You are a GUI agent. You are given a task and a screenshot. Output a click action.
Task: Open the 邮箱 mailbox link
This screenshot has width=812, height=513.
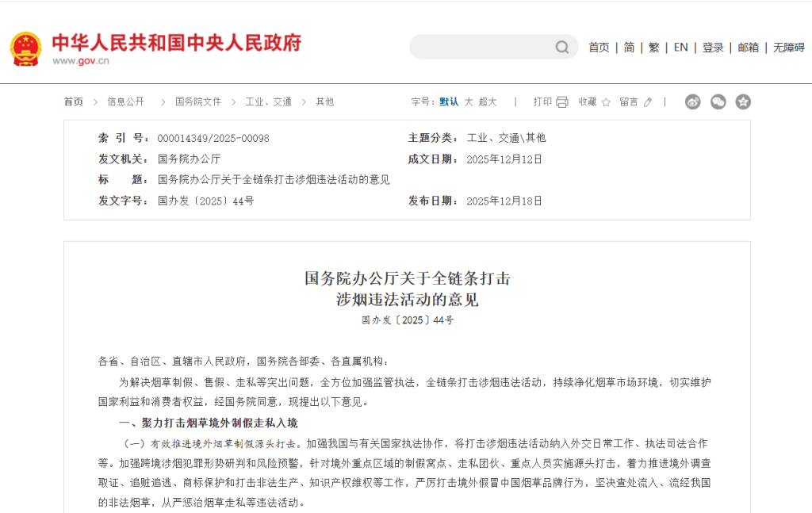tap(749, 48)
